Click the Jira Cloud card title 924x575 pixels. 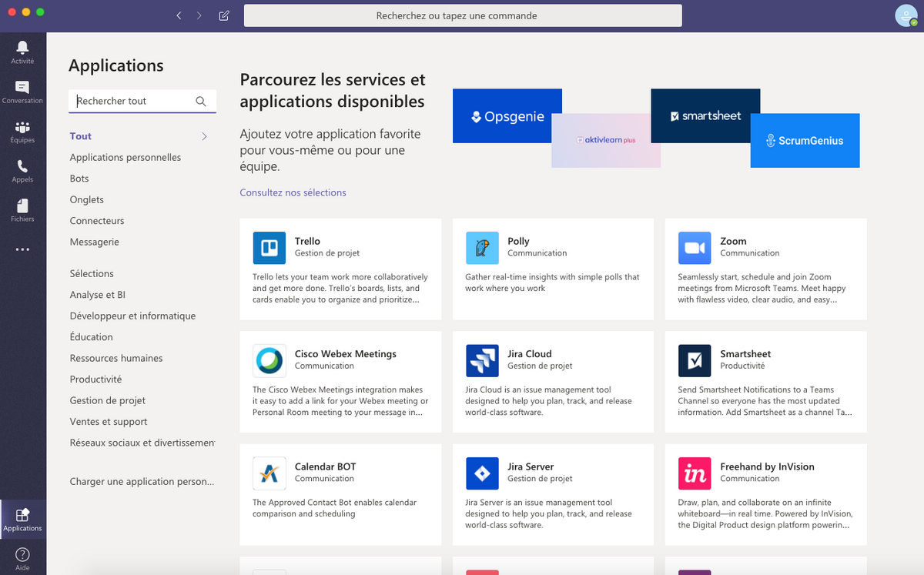tap(530, 354)
